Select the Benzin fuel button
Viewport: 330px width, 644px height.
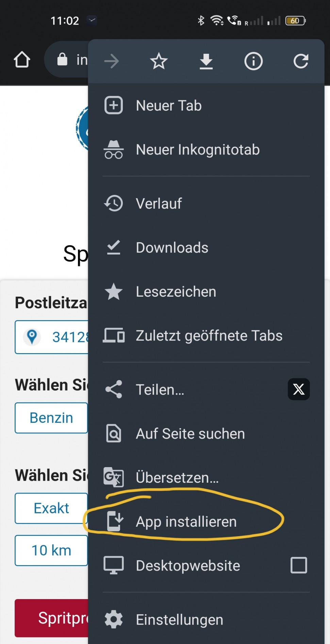click(x=51, y=418)
